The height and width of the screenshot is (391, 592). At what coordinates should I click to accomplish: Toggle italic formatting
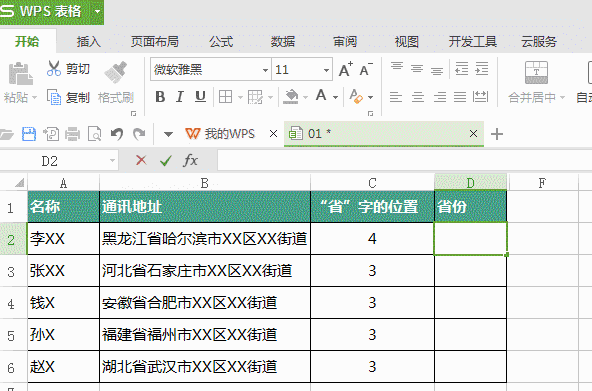pos(180,97)
